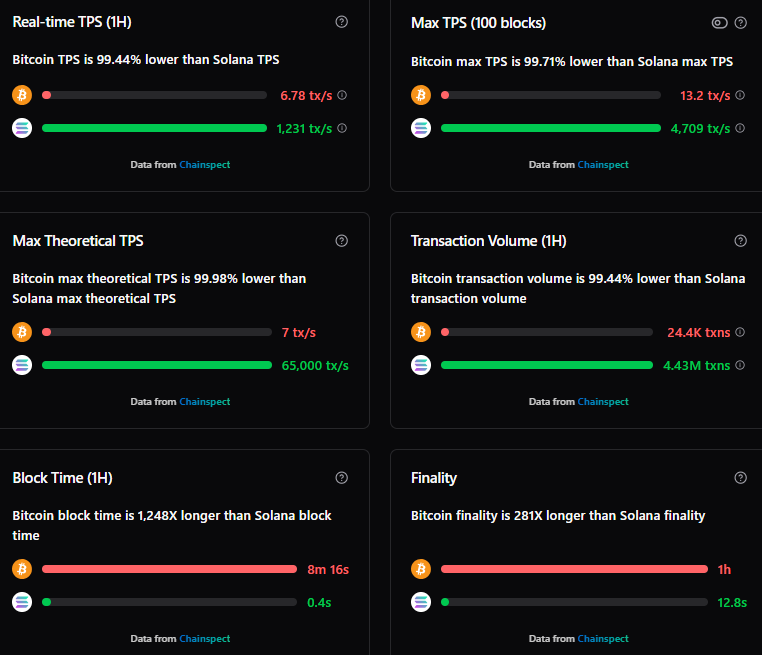762x655 pixels.
Task: Open the Finality card help icon
Action: [x=741, y=478]
